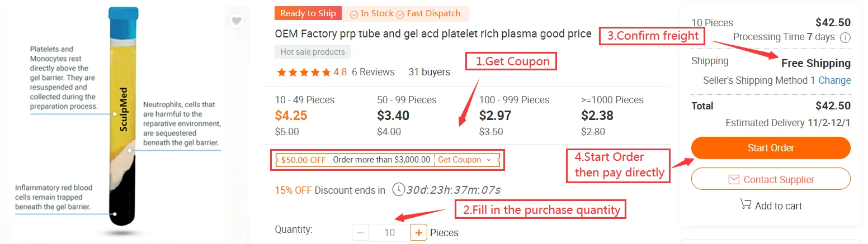Click the product title text

pyautogui.click(x=433, y=34)
